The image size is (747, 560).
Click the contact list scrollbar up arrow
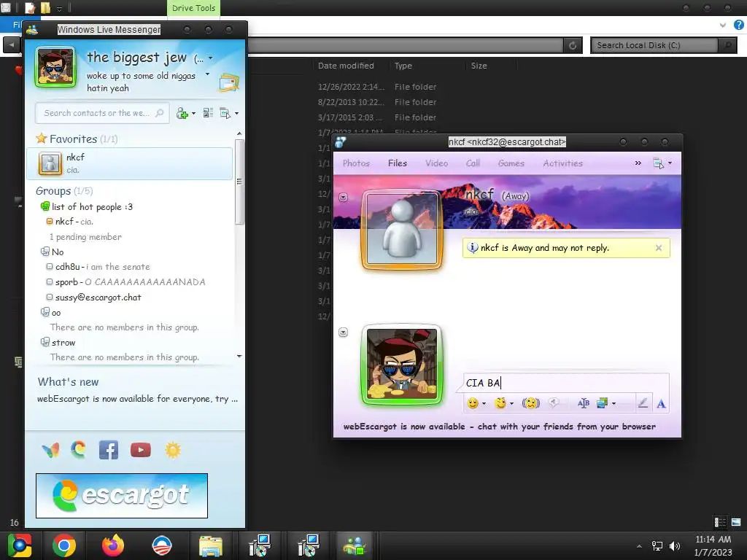point(239,134)
